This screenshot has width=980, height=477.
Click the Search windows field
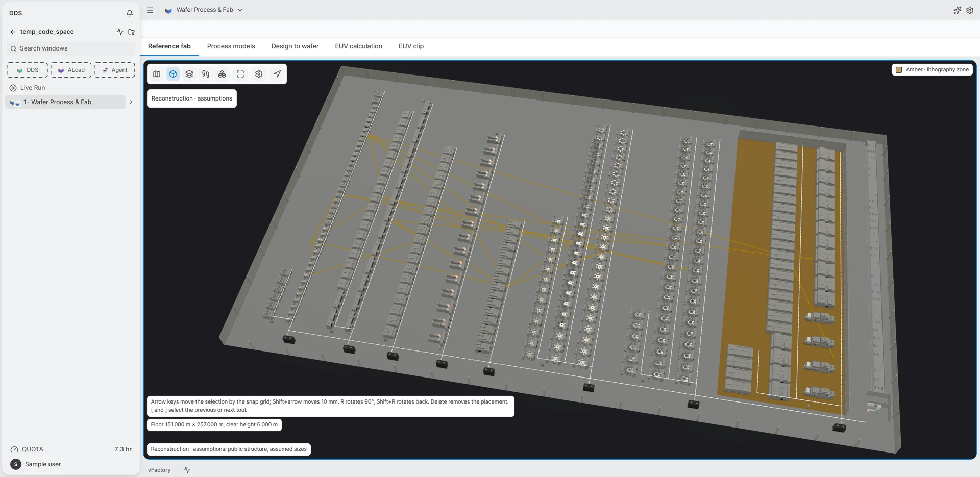click(71, 48)
